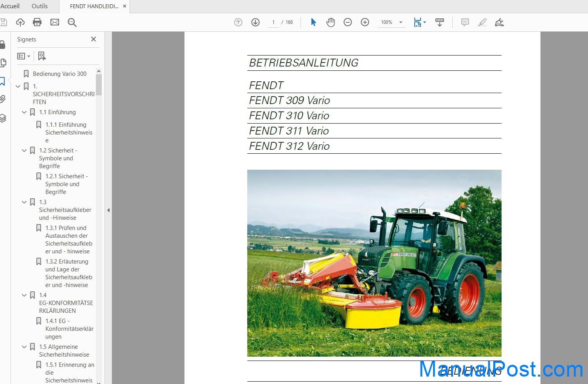Collapse 1.2 Sicherheit - Symbole bookmark
This screenshot has height=384, width=588.
(x=24, y=151)
